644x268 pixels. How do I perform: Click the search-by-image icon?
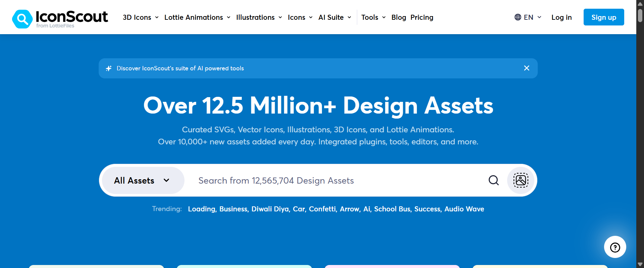tap(521, 181)
